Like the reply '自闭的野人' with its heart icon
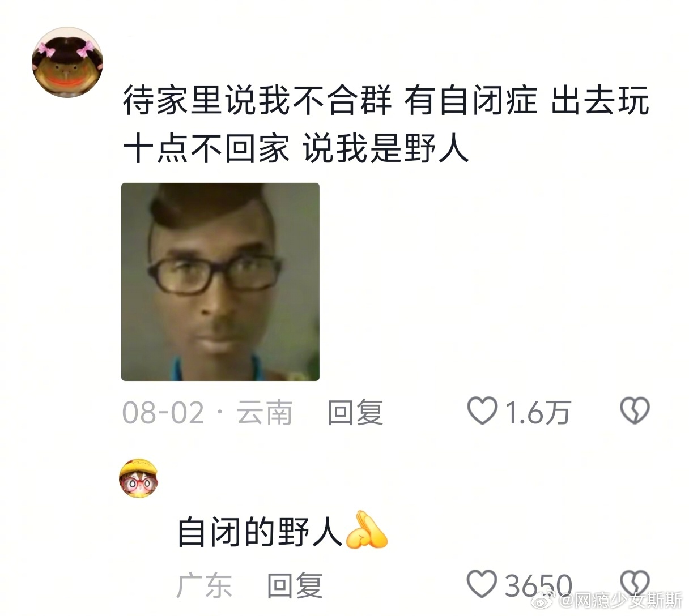The image size is (689, 616). pos(482,584)
